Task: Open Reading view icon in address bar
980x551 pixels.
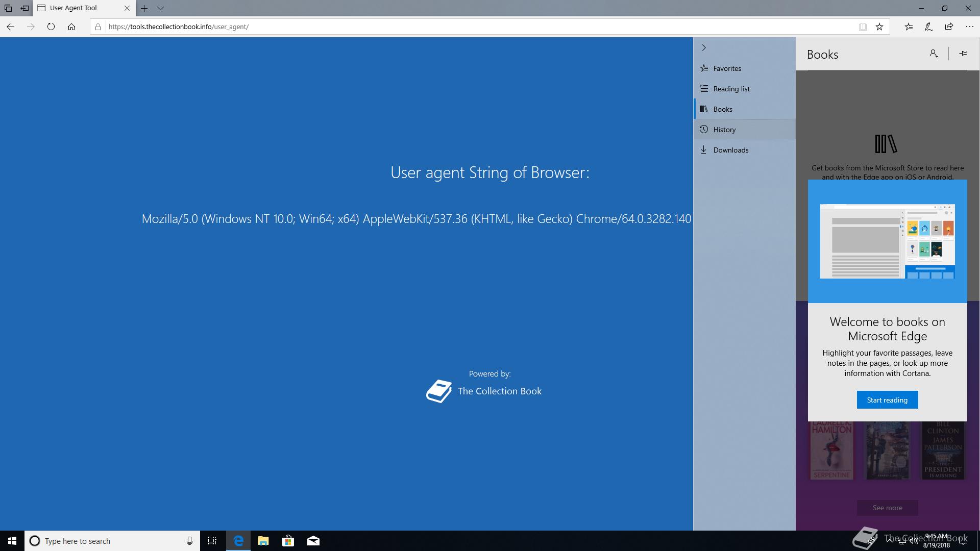Action: point(863,27)
